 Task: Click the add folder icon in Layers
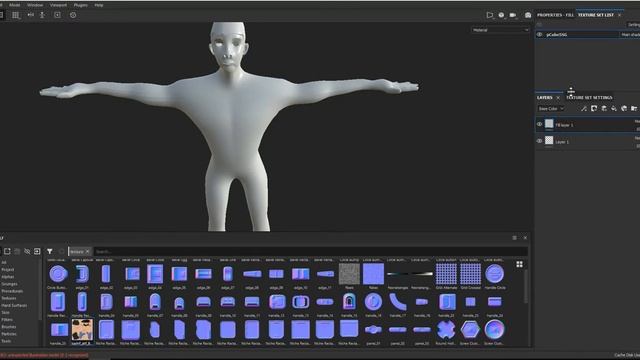tap(634, 109)
